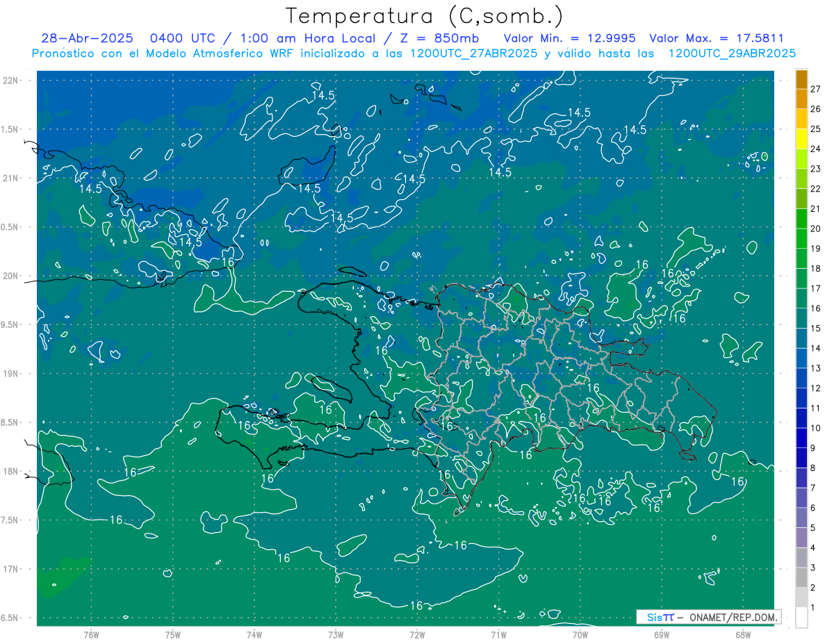Click the "21" label on the color scale

coord(816,209)
